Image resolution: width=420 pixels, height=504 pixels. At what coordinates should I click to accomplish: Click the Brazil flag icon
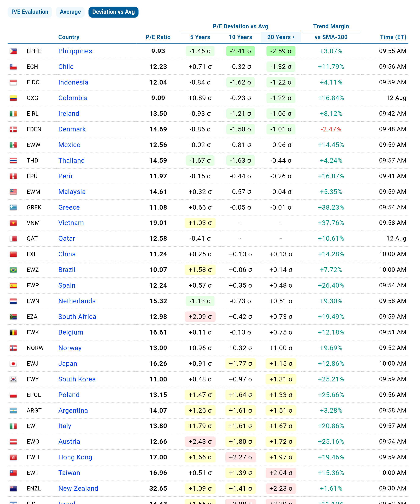pos(13,270)
